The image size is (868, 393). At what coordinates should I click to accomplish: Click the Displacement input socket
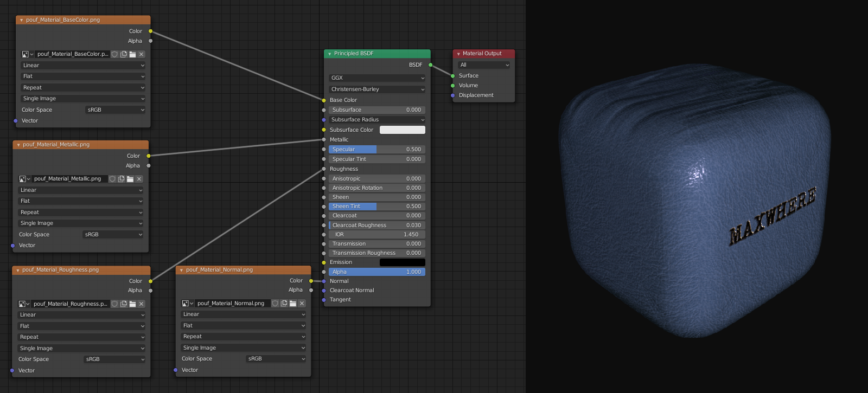click(453, 95)
